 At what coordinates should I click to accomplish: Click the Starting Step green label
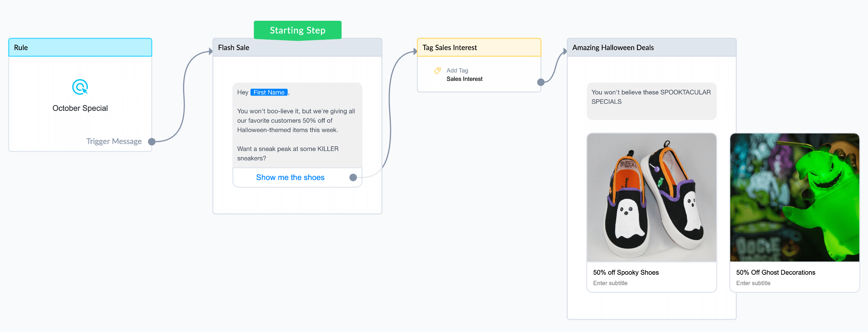pyautogui.click(x=298, y=30)
